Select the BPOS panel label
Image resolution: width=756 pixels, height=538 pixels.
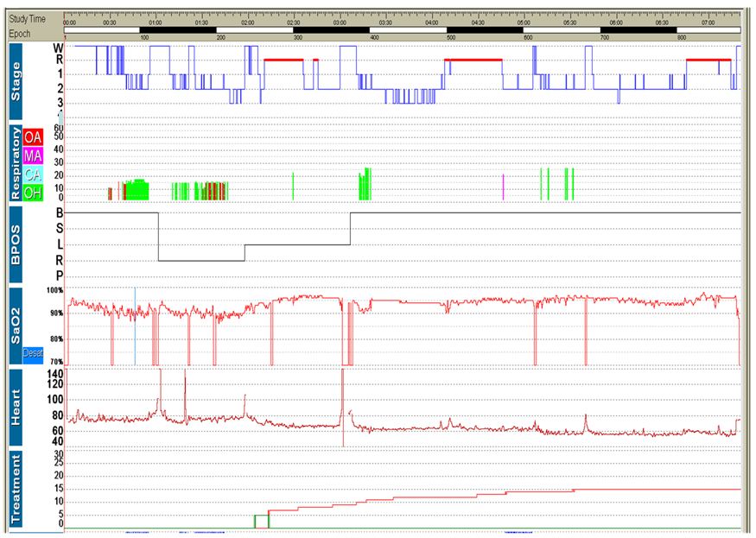(x=16, y=244)
